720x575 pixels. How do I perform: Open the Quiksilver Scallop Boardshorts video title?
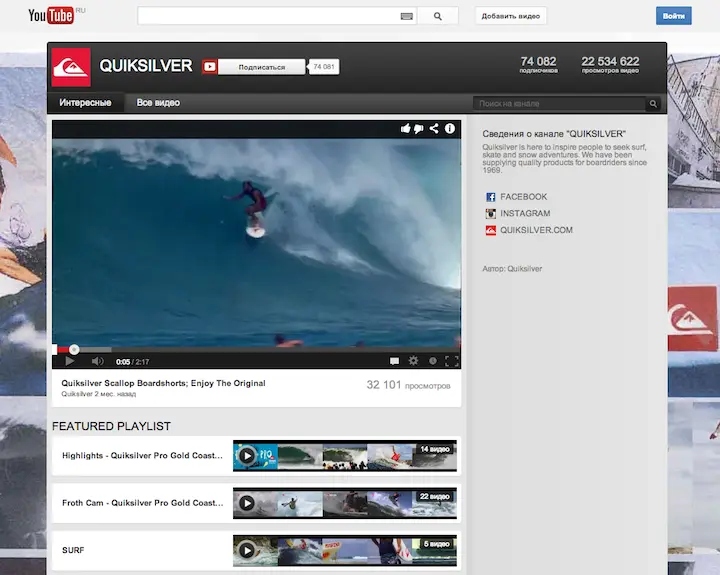[x=163, y=383]
